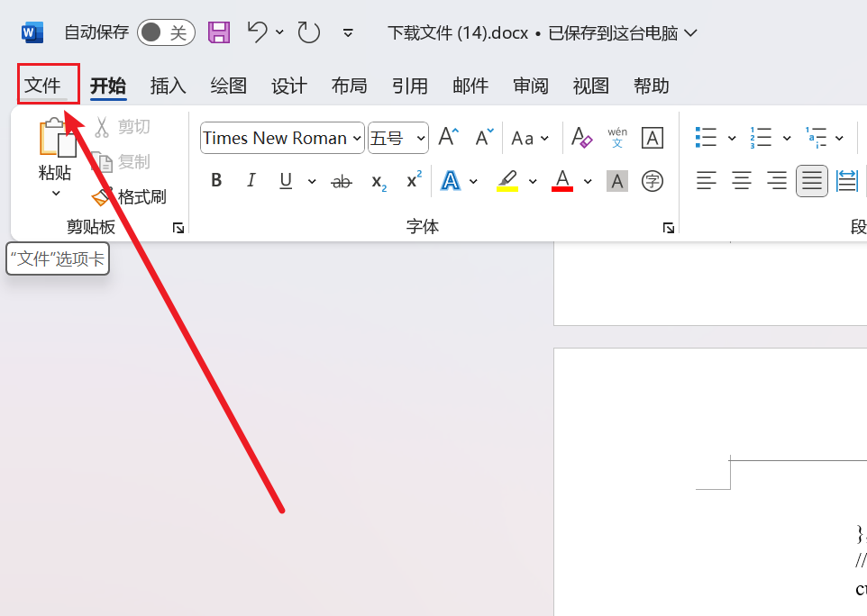Toggle italic formatting
867x616 pixels.
coord(251,180)
